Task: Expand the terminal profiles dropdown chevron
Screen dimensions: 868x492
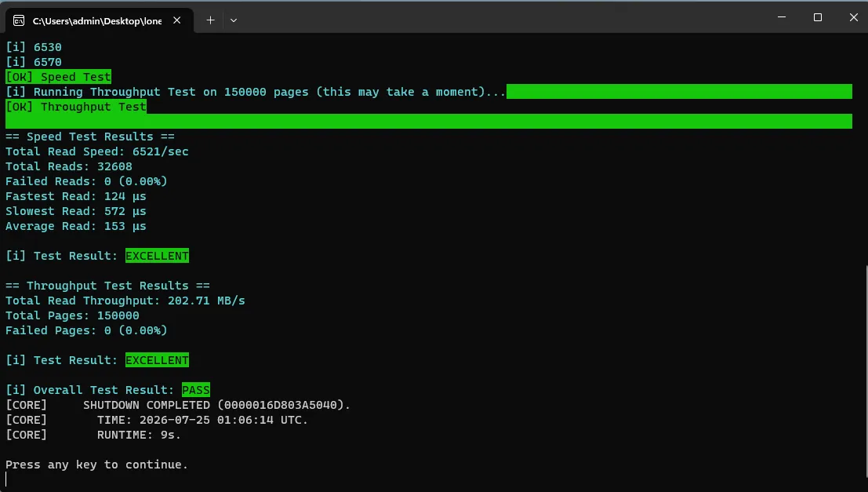Action: pos(234,20)
